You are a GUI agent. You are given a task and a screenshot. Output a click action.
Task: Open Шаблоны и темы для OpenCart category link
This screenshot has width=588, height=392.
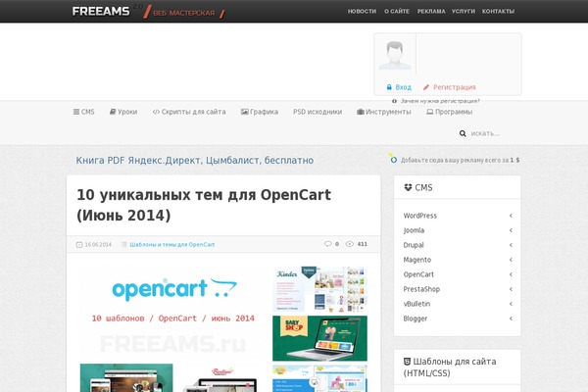point(172,245)
